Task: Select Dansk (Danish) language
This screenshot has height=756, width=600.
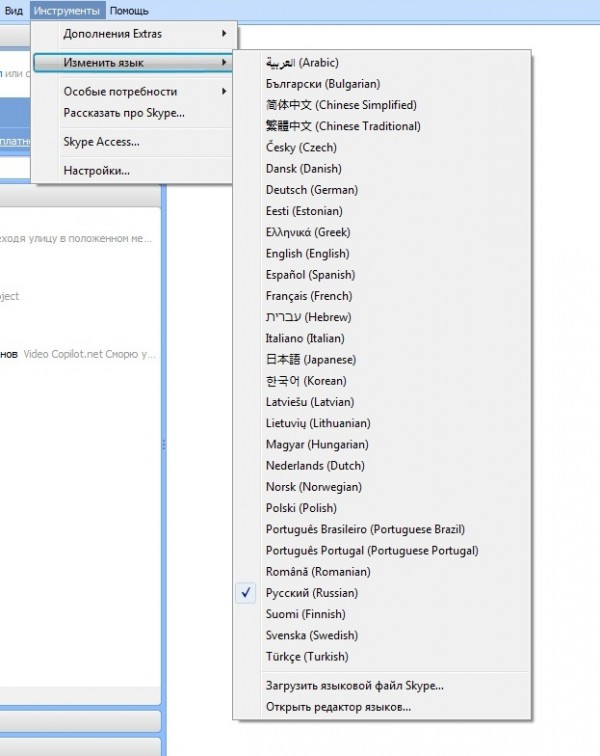Action: (x=382, y=169)
